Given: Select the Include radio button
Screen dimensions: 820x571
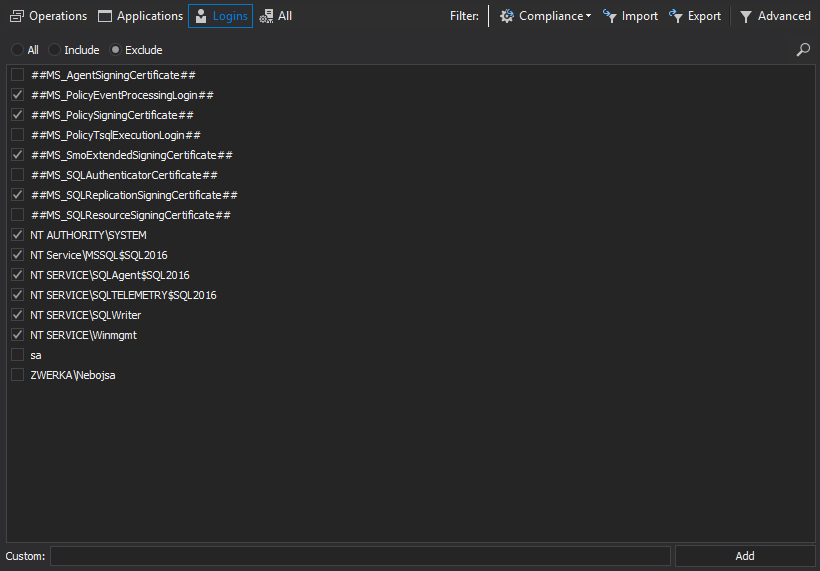Looking at the screenshot, I should click(54, 50).
